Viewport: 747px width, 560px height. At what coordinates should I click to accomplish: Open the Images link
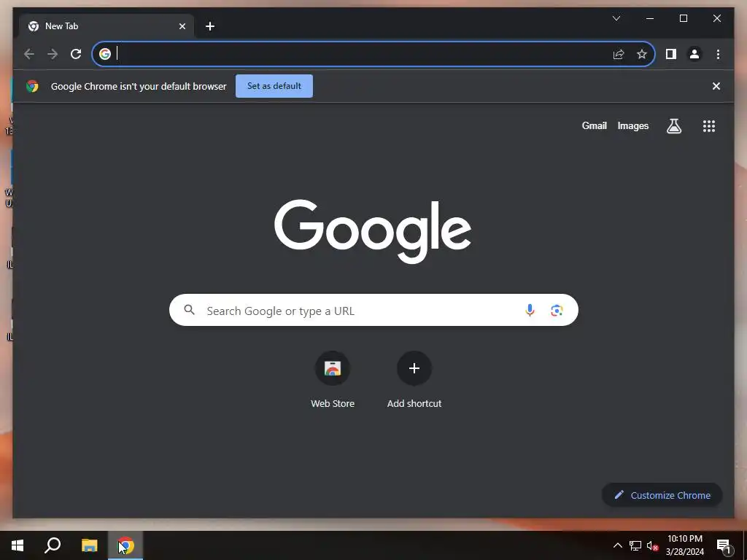pos(632,125)
